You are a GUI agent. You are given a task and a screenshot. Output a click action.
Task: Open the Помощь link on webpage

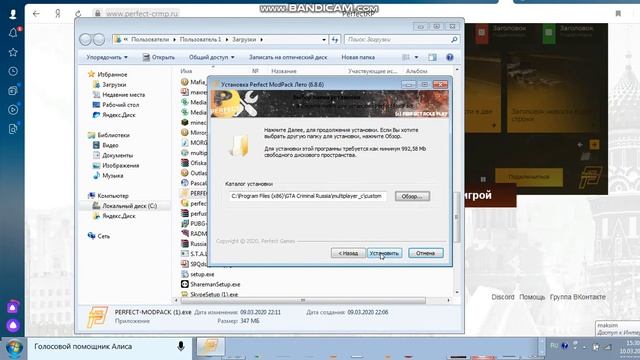pos(532,297)
